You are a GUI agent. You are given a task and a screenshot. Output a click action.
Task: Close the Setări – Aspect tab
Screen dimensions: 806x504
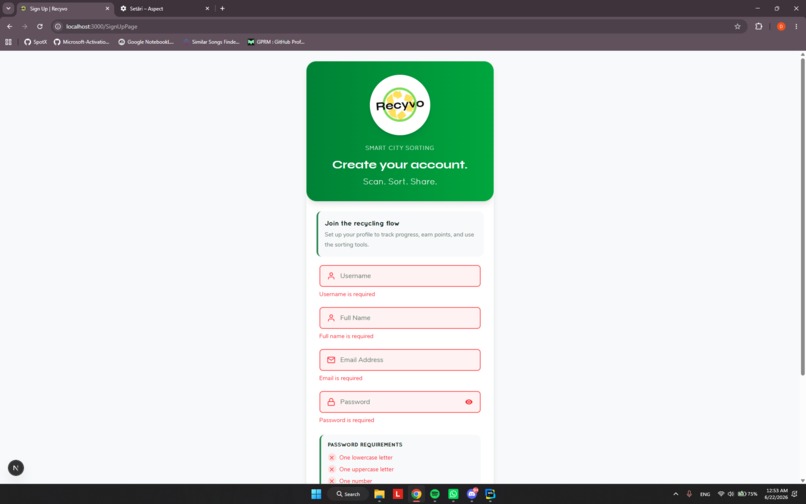coord(207,9)
